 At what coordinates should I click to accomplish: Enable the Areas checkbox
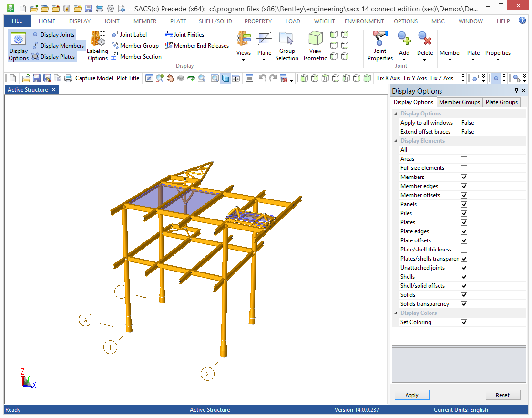point(464,159)
